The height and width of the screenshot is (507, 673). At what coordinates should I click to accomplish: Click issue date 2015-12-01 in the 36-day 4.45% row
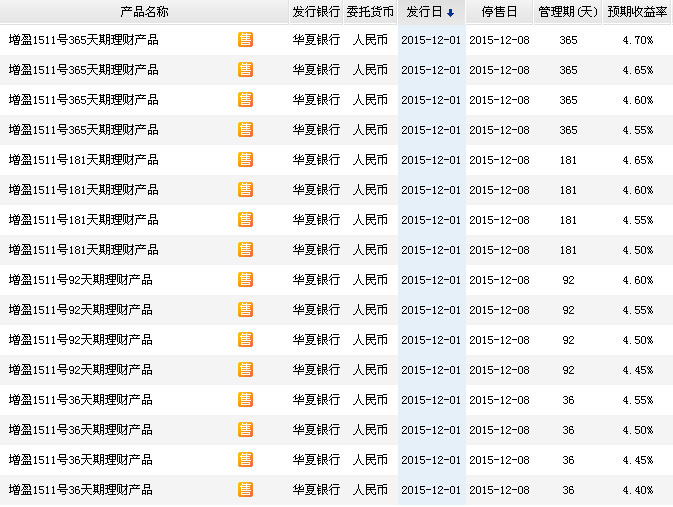tap(431, 460)
